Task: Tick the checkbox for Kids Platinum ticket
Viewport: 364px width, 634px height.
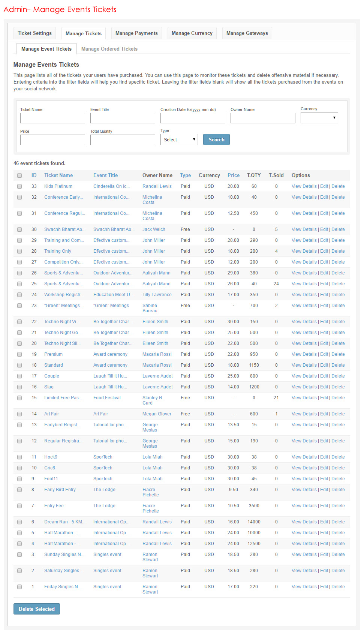Action: coord(19,186)
